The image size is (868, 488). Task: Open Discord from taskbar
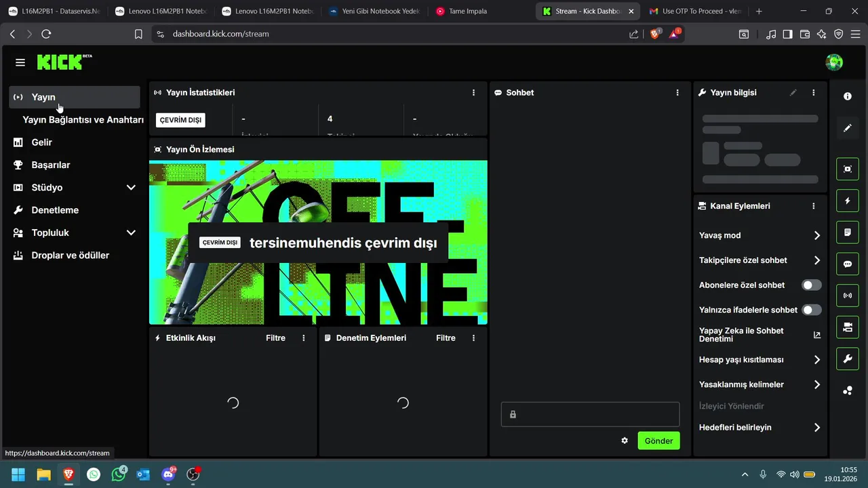(168, 474)
